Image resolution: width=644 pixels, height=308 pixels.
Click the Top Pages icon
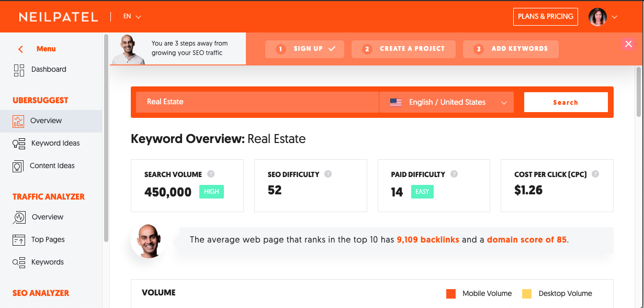tap(19, 240)
